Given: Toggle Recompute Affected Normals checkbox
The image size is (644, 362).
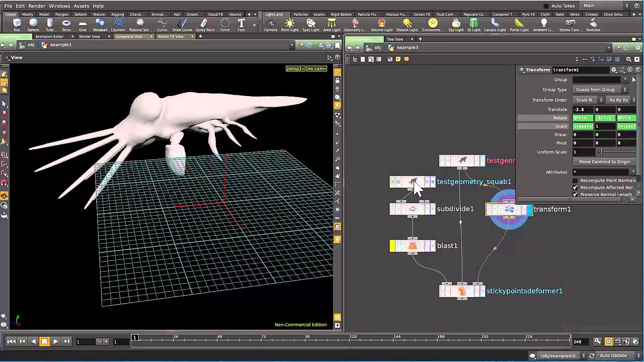Looking at the screenshot, I should (575, 188).
